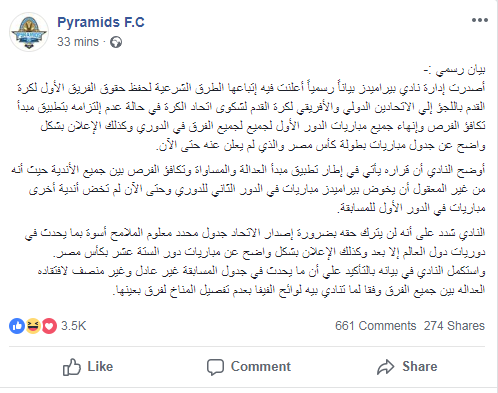Click the 'بيان رسمي' heading line
Screen dimensions: 498x393
(x=454, y=70)
